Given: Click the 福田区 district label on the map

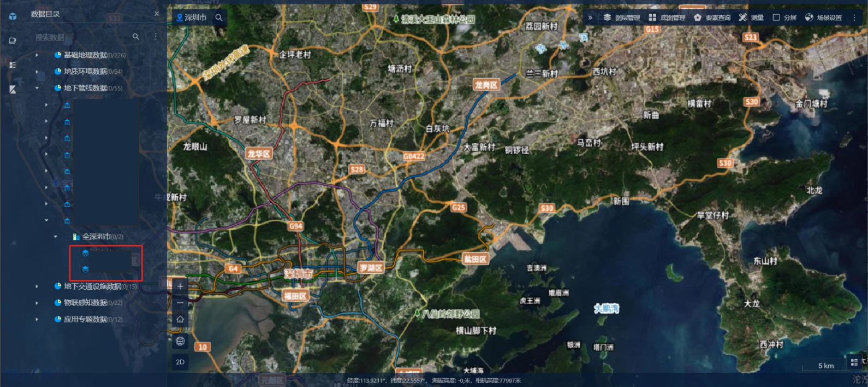Looking at the screenshot, I should (295, 296).
